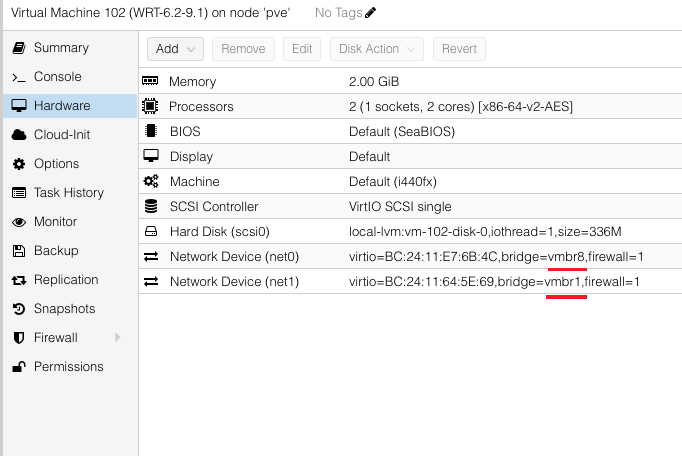Click the net0 network exchange icon
Viewport: 682px width, 456px height.
151,256
